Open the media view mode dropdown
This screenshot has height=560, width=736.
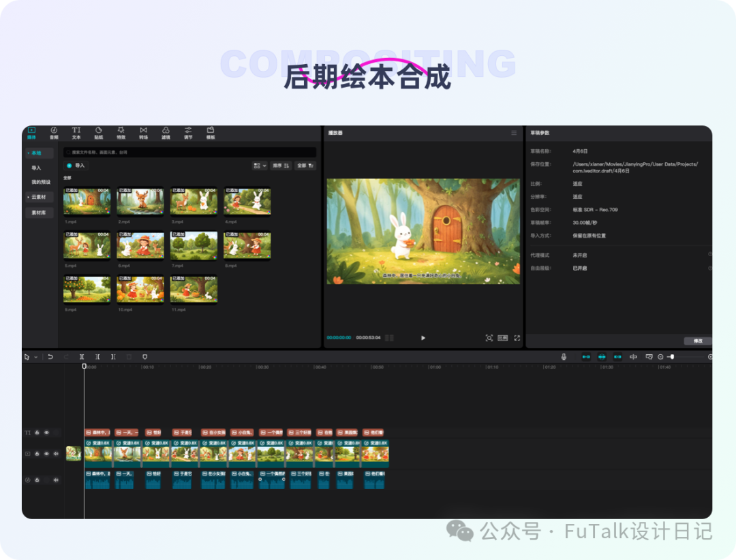coord(260,166)
